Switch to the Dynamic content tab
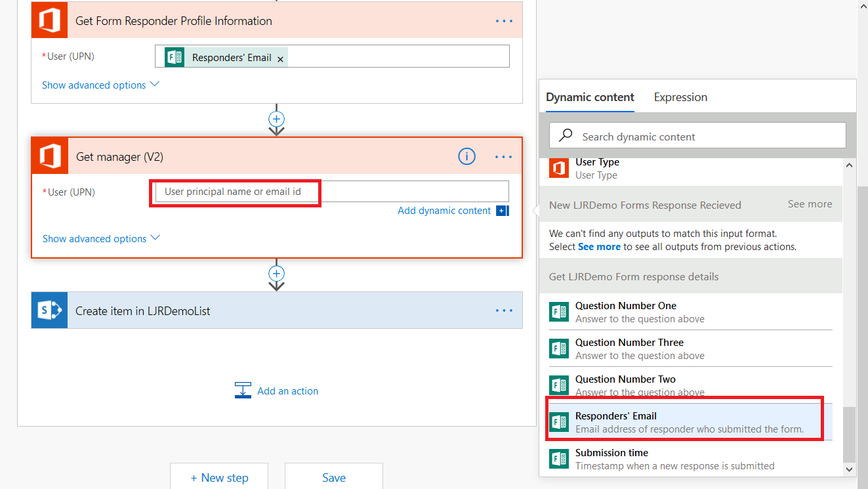The image size is (868, 489). [x=590, y=97]
